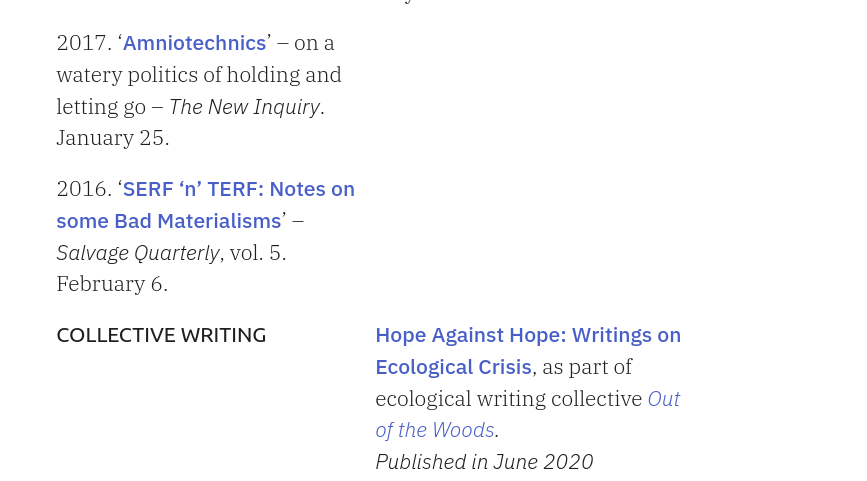867x481 pixels.
Task: Click the '2017.' year text
Action: pos(85,43)
